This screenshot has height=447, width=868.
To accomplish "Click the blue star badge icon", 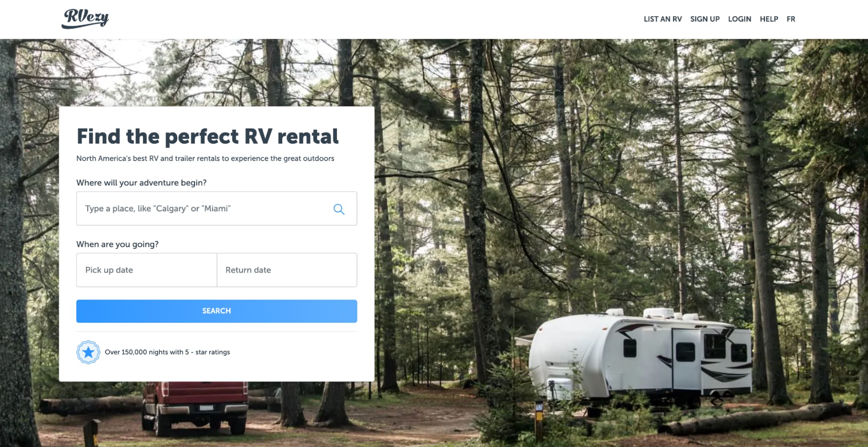I will click(88, 352).
